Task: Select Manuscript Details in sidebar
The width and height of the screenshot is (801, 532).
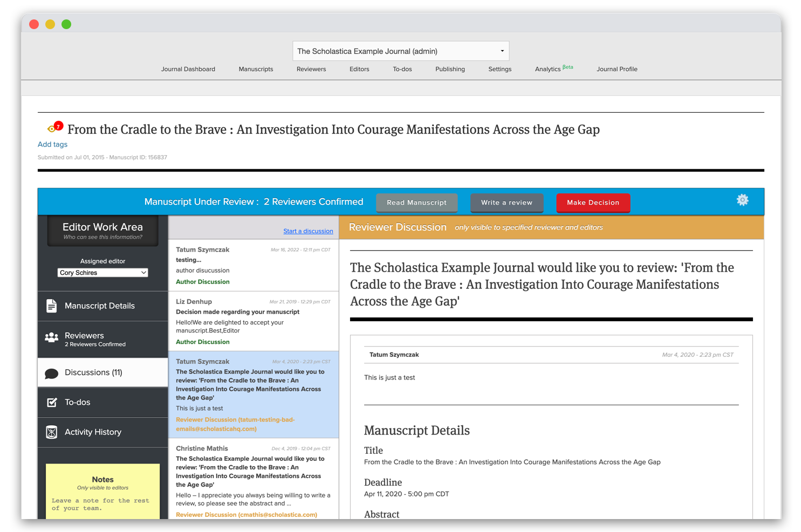Action: click(x=102, y=306)
